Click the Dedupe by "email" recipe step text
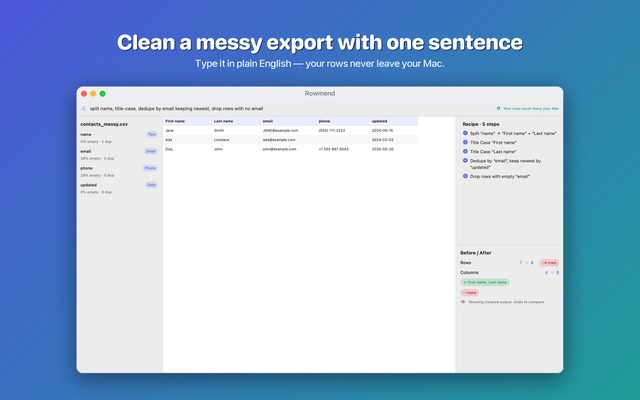The image size is (640, 400). point(505,164)
